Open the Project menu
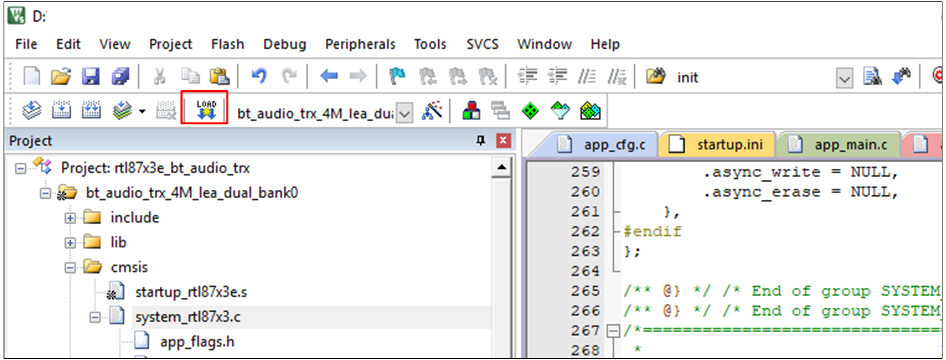This screenshot has height=360, width=946. 171,44
